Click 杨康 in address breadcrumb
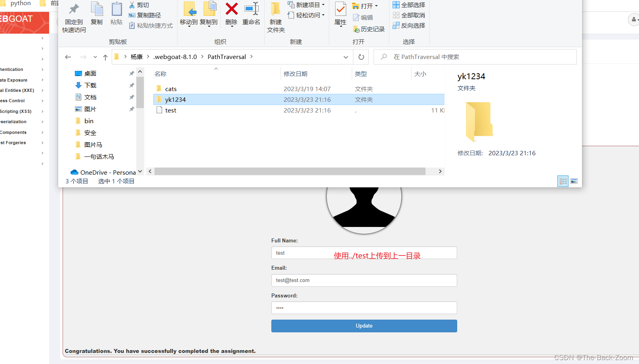 (x=137, y=57)
